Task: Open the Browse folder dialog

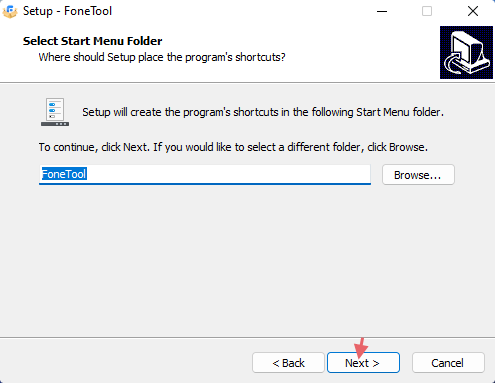Action: [418, 175]
